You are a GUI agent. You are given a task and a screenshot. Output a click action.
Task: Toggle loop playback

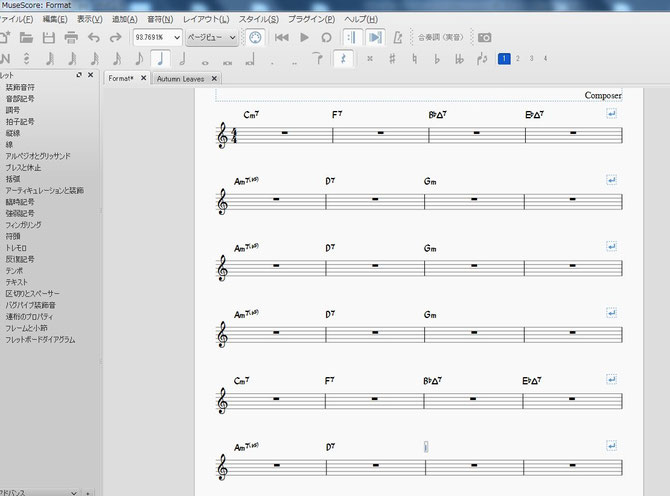pos(326,38)
